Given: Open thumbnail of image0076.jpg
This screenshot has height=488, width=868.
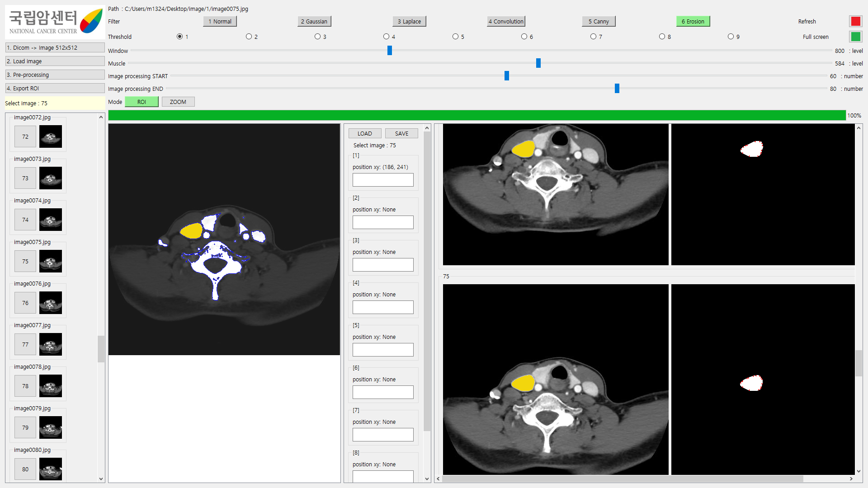Looking at the screenshot, I should click(x=50, y=303).
